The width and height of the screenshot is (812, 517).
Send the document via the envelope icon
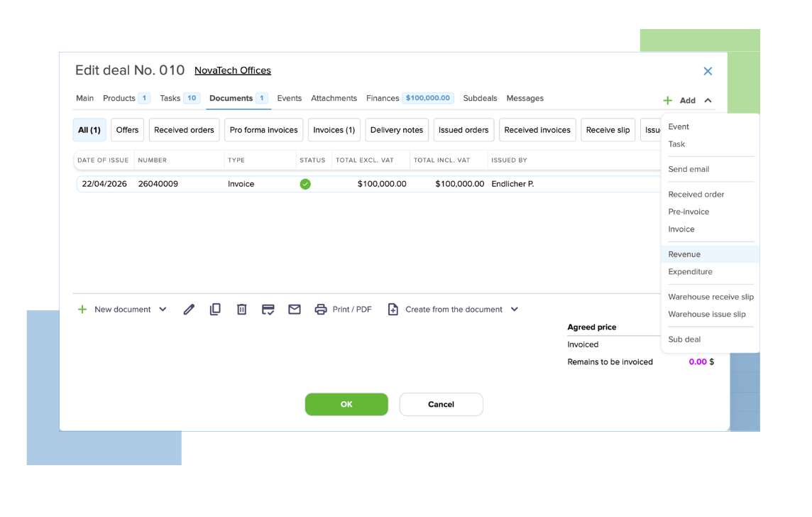[x=295, y=309]
